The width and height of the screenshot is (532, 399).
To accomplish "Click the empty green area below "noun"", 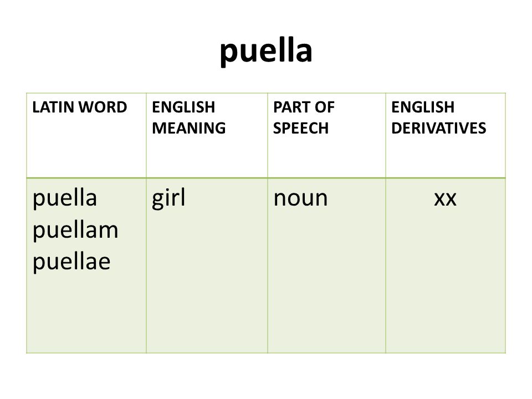I will (x=326, y=282).
